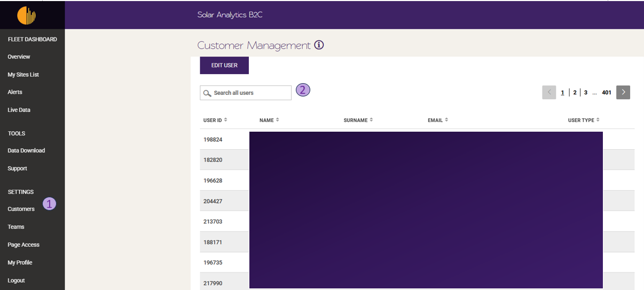Open Teams settings
Screen dimensions: 644x290
pos(16,227)
